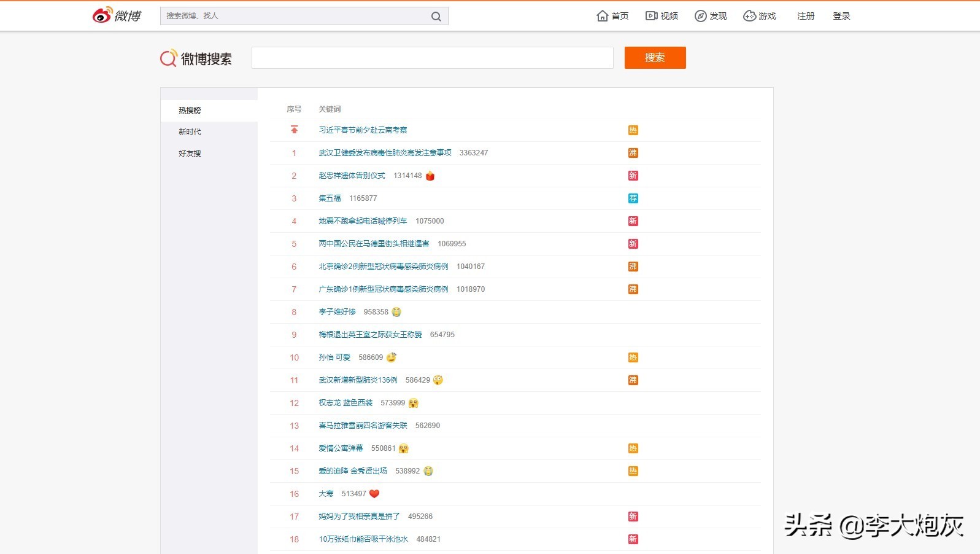Select the 热搜榜 tab in the sidebar
Viewport: 980px width, 554px height.
(209, 111)
